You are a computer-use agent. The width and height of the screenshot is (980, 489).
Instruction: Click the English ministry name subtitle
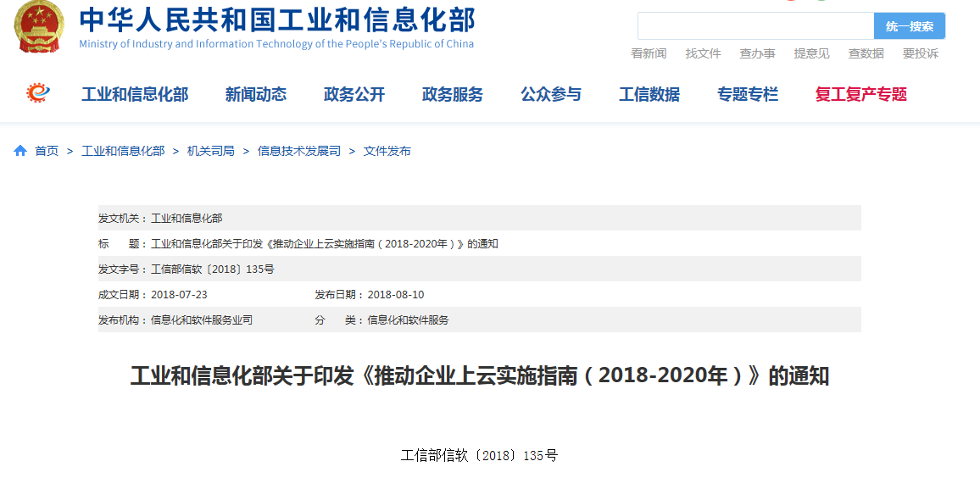276,44
